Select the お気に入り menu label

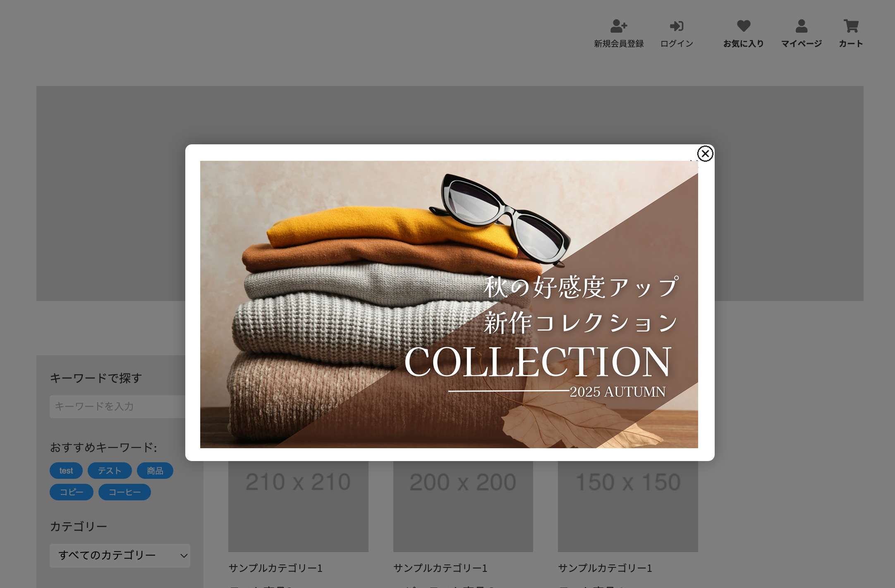coord(743,44)
